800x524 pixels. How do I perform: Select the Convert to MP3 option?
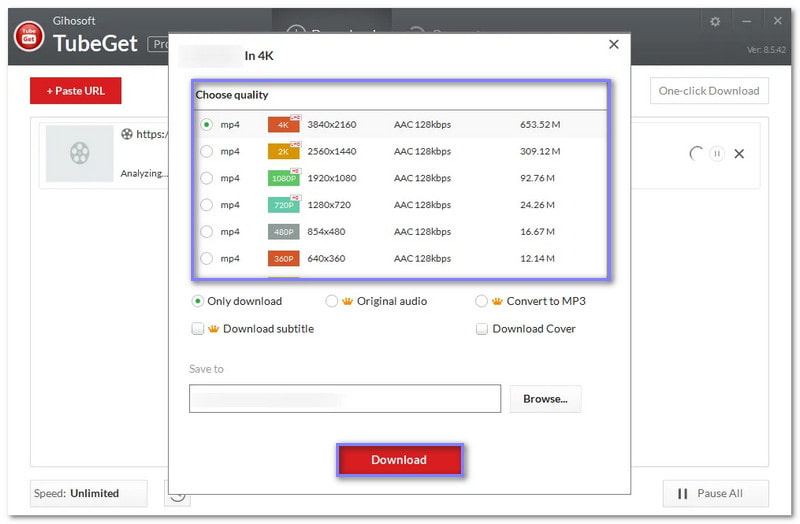point(482,301)
